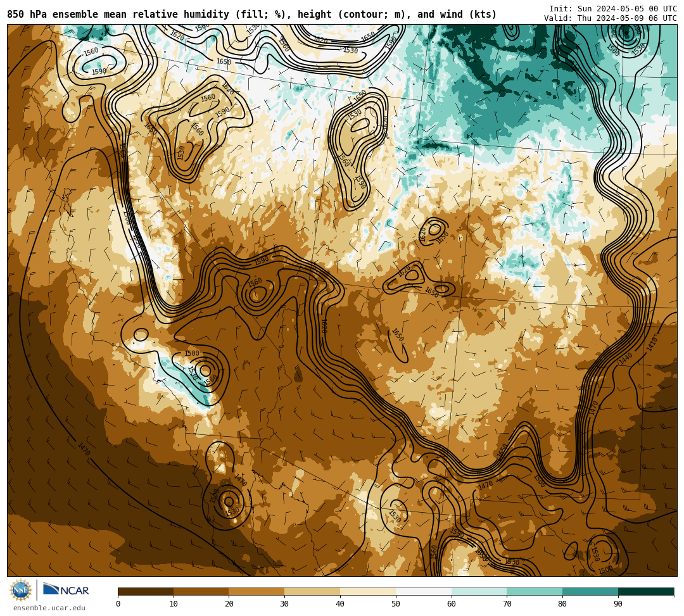Click the colorbar tick label 20
Image resolution: width=684 pixels, height=616 pixels.
(x=229, y=604)
